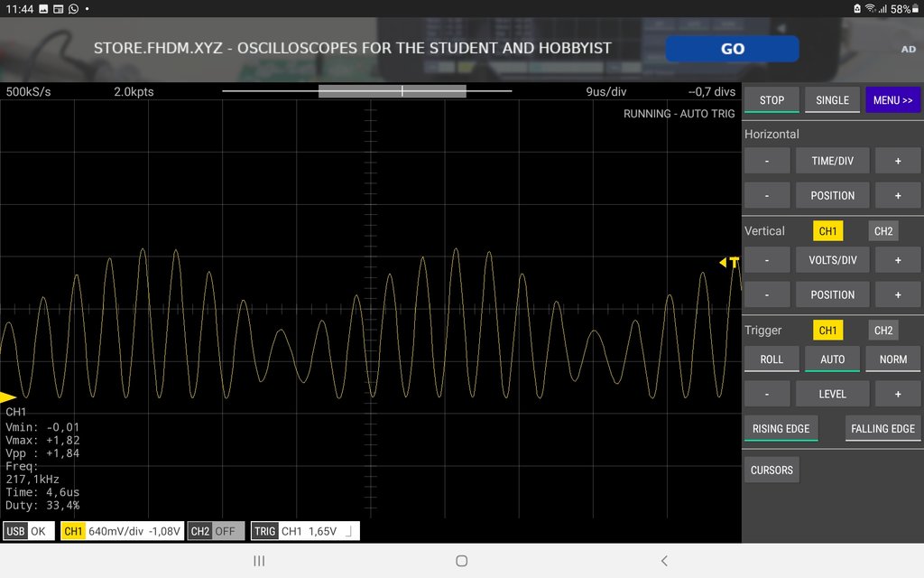Click the AD label in banner
This screenshot has width=924, height=578.
908,49
